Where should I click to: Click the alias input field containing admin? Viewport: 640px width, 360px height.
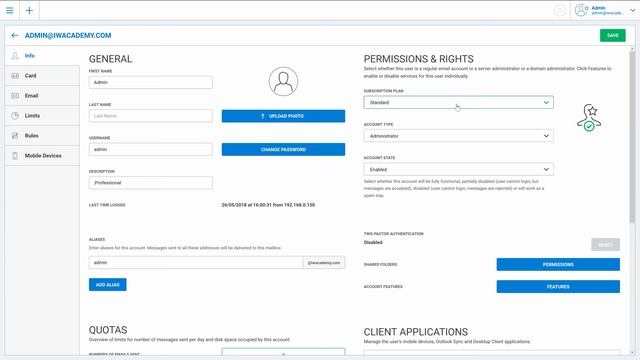pyautogui.click(x=196, y=262)
